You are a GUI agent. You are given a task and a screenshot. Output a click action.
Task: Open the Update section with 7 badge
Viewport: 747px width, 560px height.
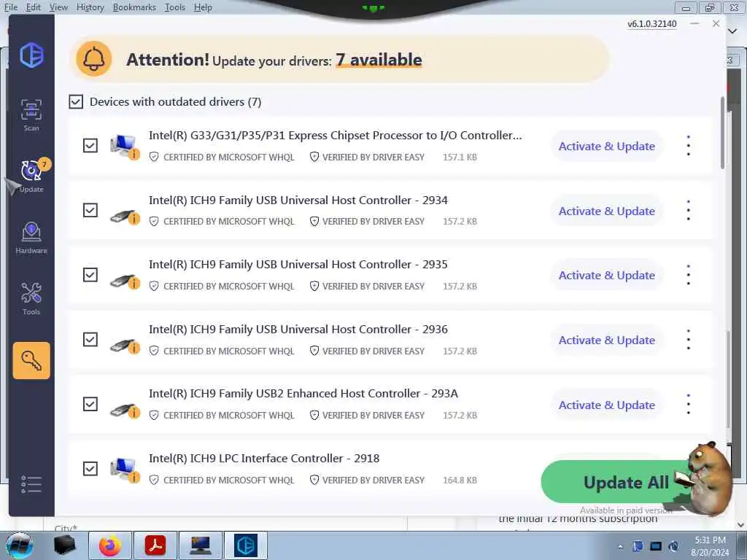coord(31,175)
